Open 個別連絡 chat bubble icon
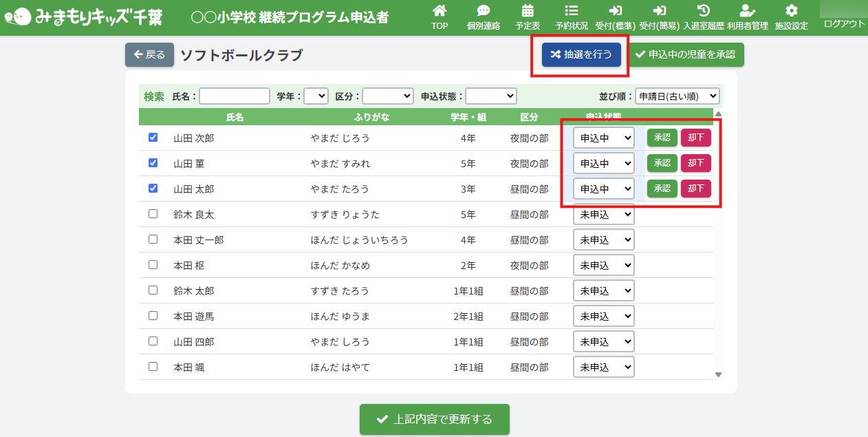Viewport: 868px width, 437px height. 483,11
